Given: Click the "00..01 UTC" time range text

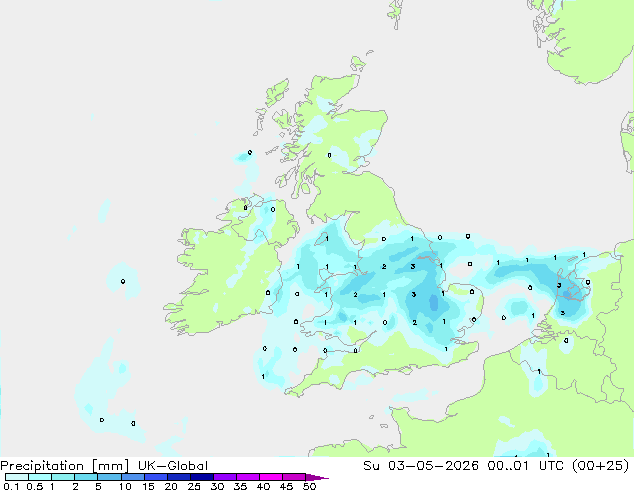Looking at the screenshot, I should pos(525,466).
